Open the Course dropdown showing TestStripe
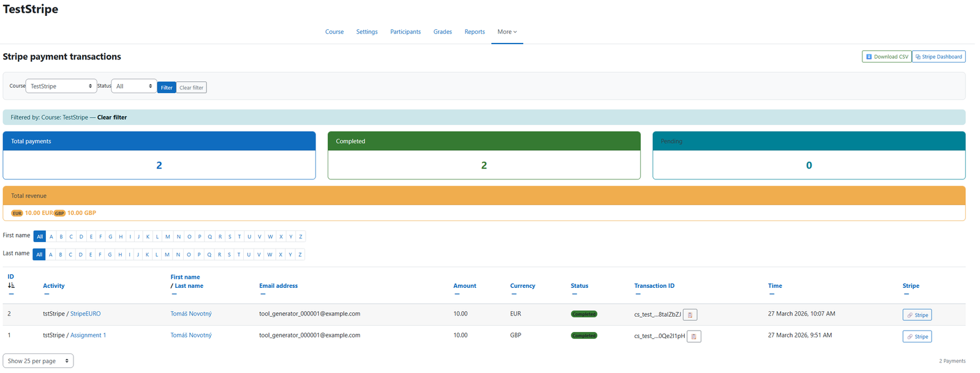This screenshot has width=980, height=373. pyautogui.click(x=61, y=86)
